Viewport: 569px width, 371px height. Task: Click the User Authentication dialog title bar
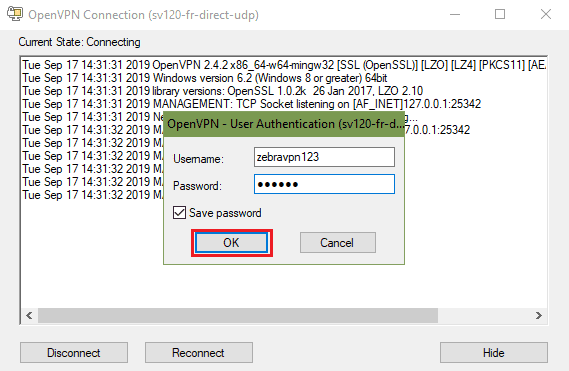(284, 124)
